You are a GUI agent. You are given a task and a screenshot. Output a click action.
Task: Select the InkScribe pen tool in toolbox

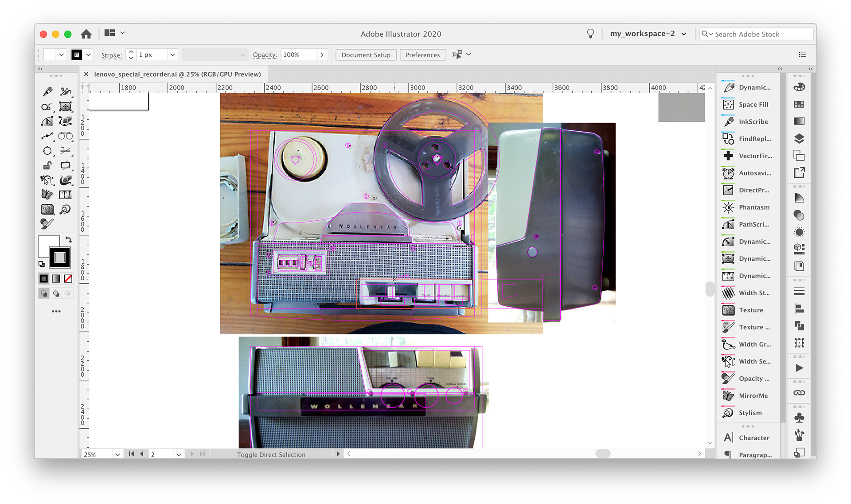pos(47,92)
